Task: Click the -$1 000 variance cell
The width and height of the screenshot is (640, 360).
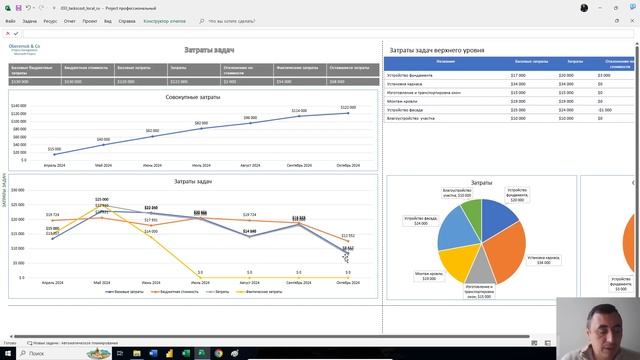Action: point(604,110)
